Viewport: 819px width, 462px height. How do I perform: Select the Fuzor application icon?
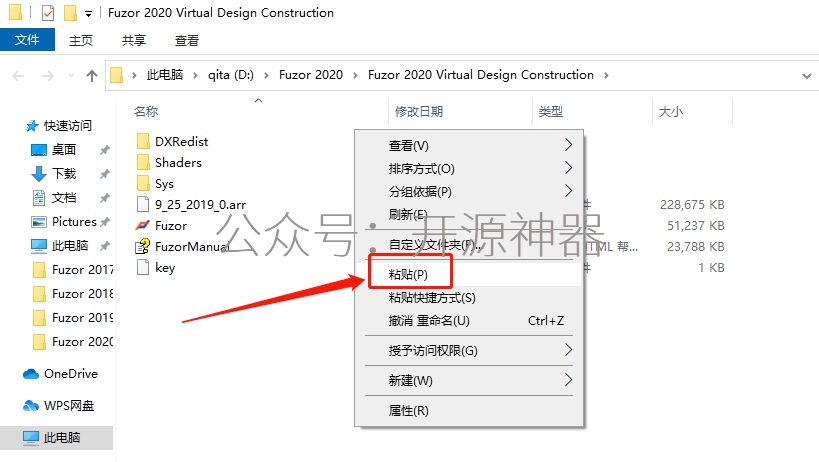tap(143, 226)
